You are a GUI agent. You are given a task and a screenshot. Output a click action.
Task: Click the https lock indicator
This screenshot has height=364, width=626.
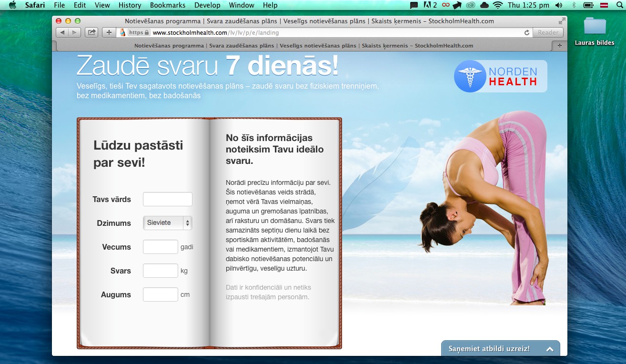coord(139,33)
